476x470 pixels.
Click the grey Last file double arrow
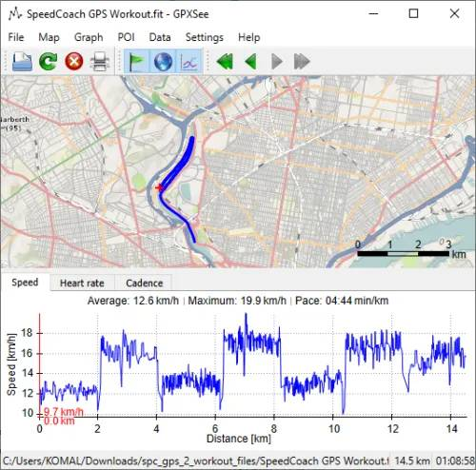pos(302,61)
